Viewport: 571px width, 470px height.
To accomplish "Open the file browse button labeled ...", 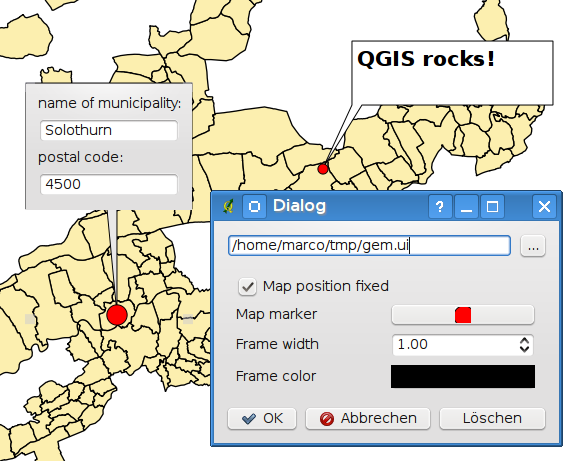I will click(x=533, y=246).
